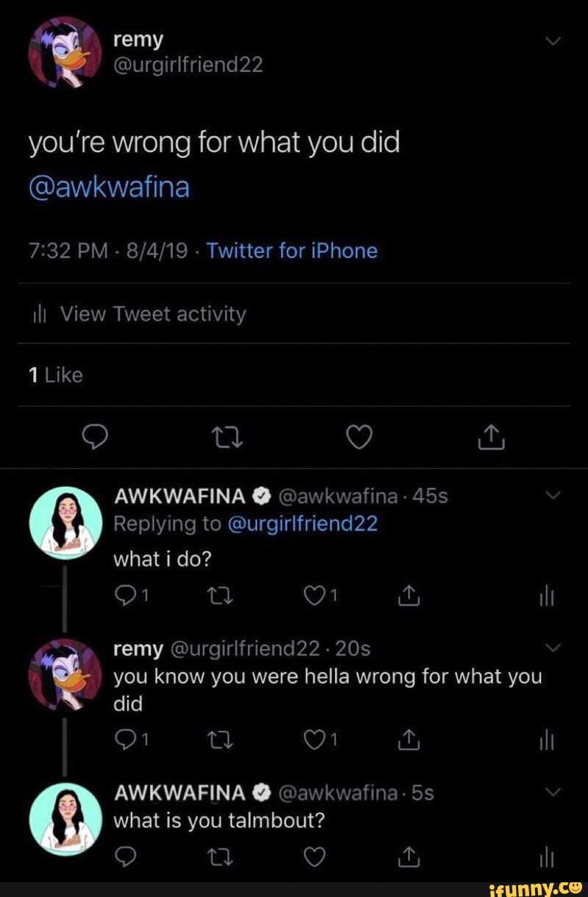The image size is (588, 897).
Task: Like remy's 'hella wrong' reply
Action: tap(315, 741)
